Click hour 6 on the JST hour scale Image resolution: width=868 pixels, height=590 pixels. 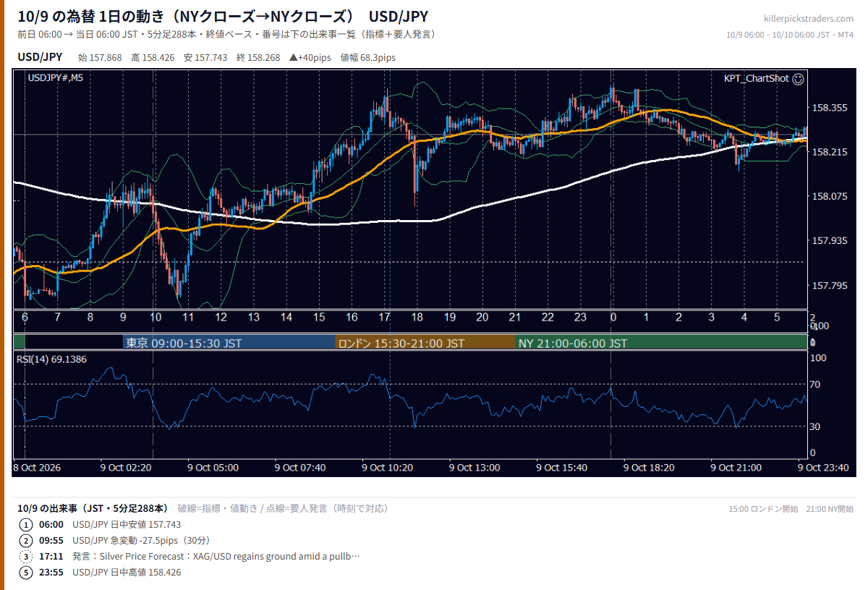[25, 318]
